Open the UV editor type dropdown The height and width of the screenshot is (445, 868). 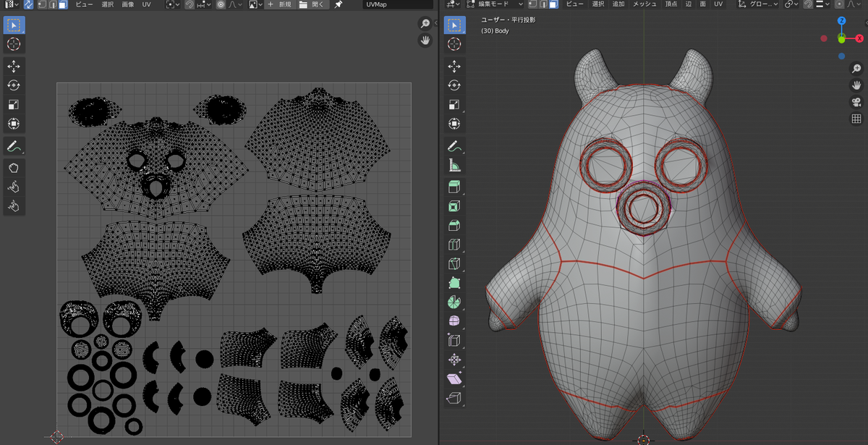[11, 4]
